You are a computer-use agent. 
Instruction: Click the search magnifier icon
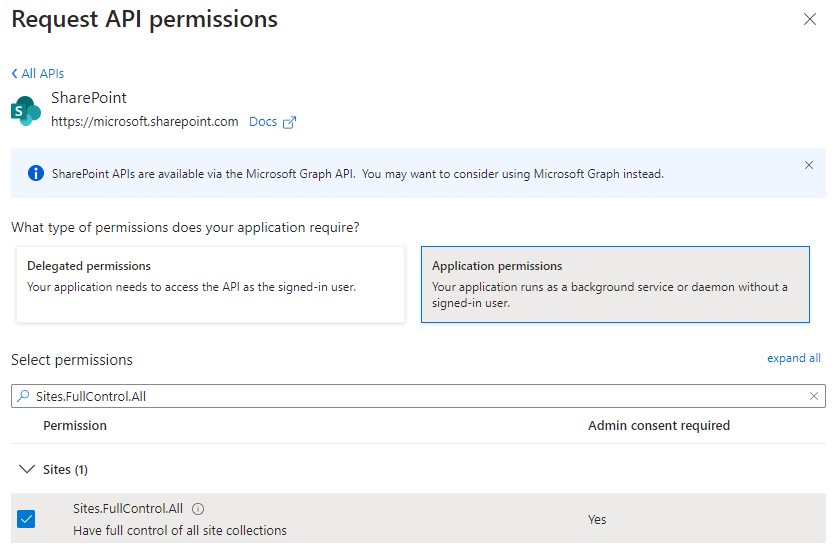tap(23, 396)
